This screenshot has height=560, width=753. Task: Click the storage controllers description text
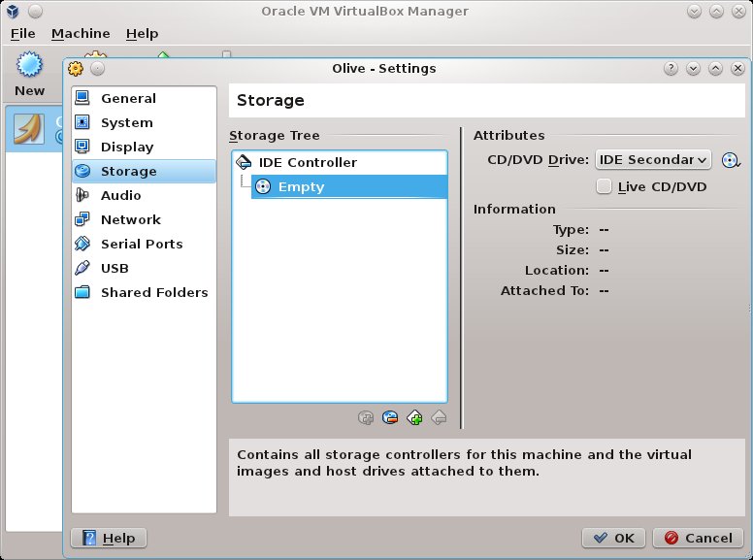click(x=464, y=463)
